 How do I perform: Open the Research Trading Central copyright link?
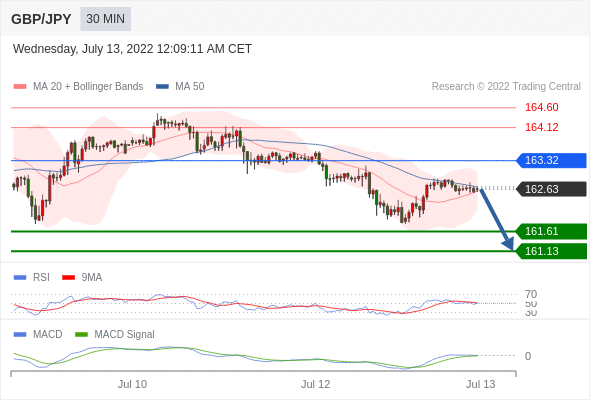pos(506,86)
